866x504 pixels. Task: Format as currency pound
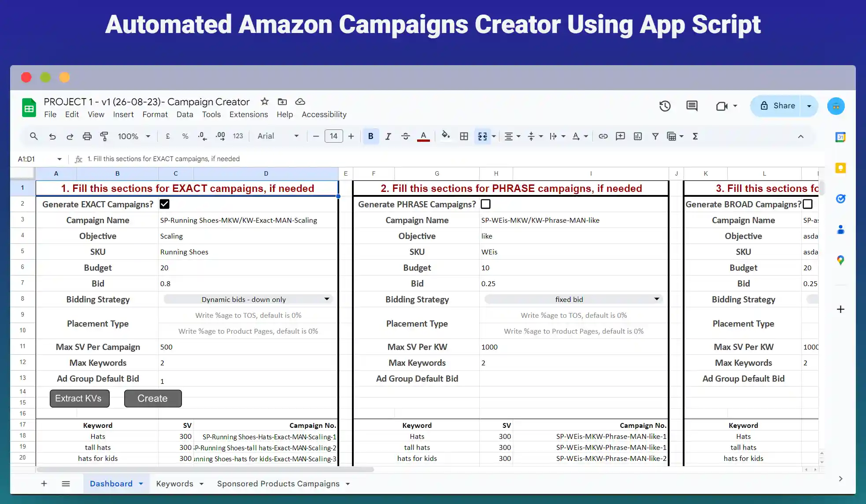168,136
